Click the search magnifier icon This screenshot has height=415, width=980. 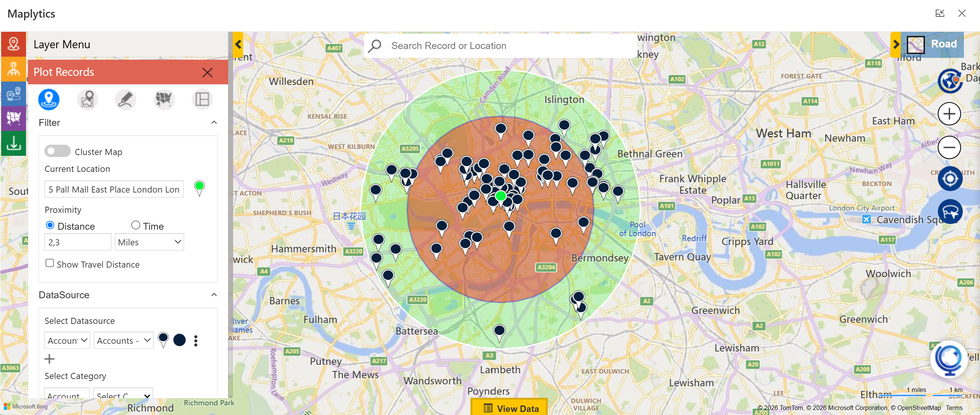(x=375, y=46)
